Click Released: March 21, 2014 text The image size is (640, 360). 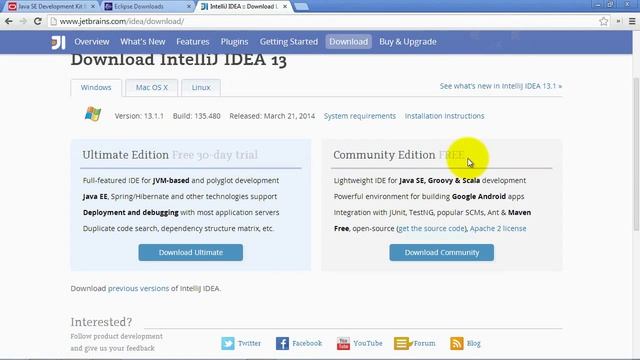pos(272,116)
